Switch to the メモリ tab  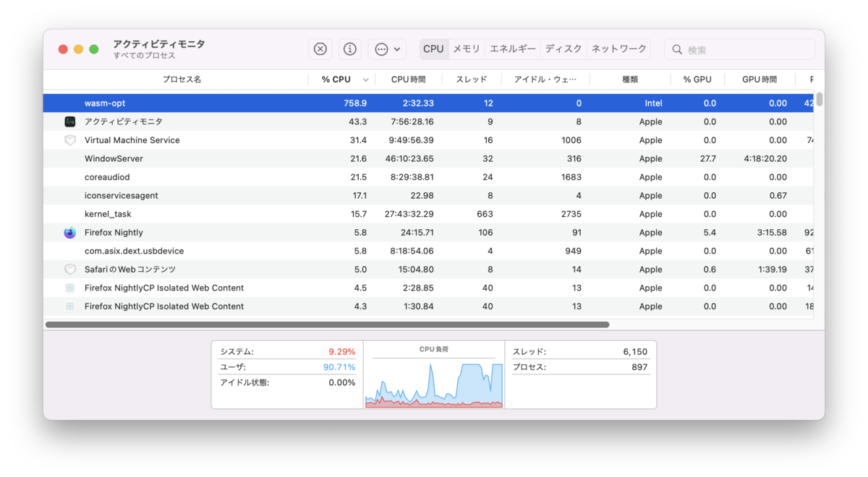(x=467, y=49)
